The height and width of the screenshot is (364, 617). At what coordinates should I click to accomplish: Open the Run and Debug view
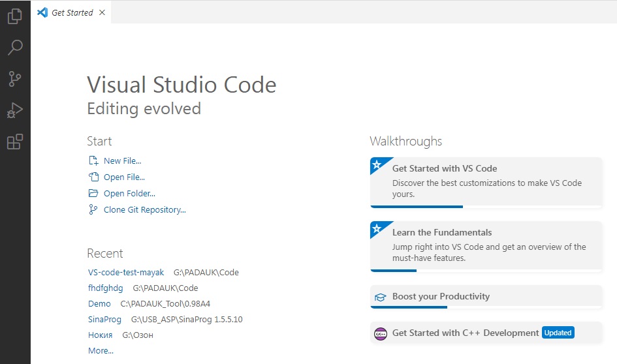(14, 110)
